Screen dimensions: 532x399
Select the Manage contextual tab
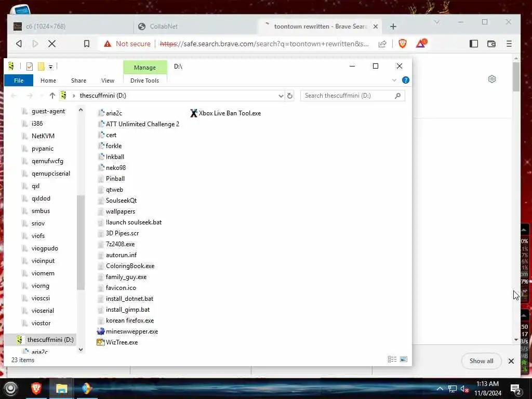145,67
